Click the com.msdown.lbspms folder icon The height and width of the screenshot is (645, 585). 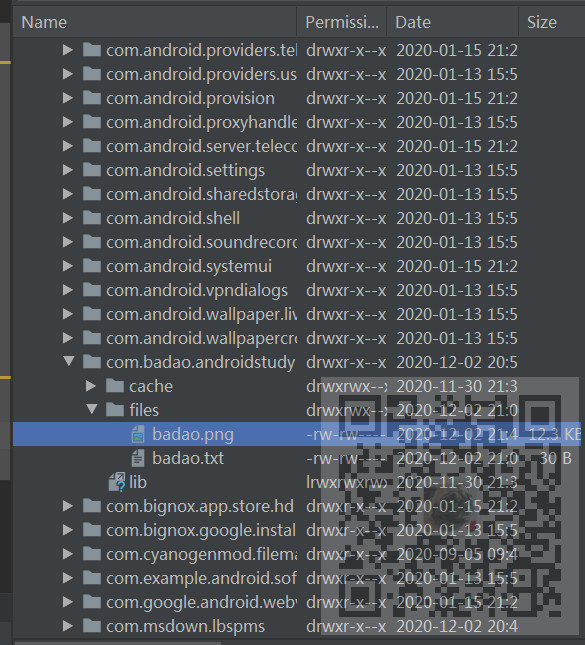tap(92, 626)
